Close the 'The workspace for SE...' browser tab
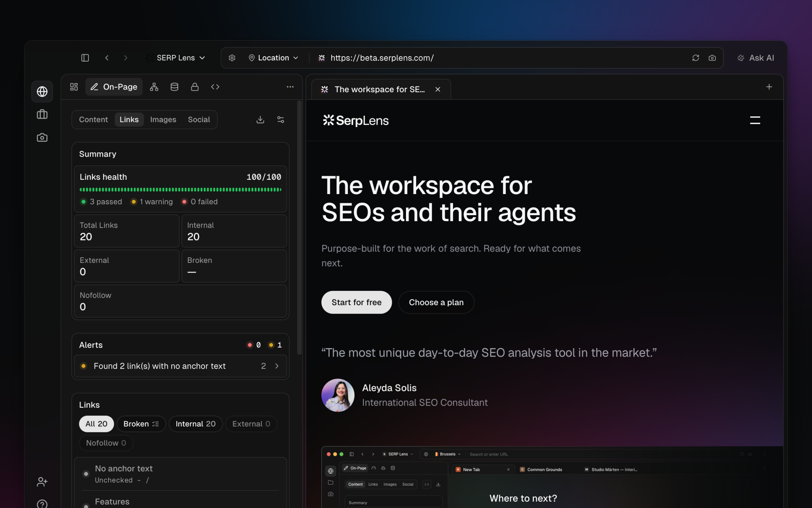This screenshot has height=508, width=812. click(x=438, y=89)
